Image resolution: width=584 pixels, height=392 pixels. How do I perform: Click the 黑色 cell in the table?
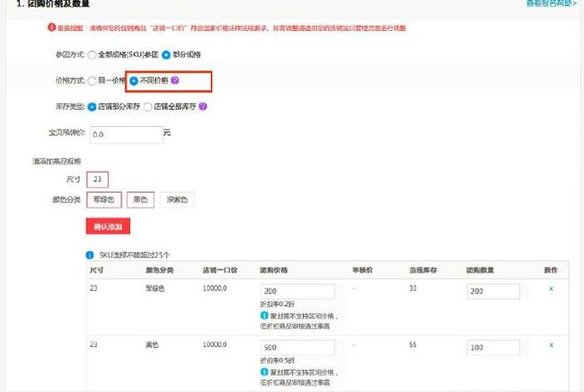click(x=152, y=344)
